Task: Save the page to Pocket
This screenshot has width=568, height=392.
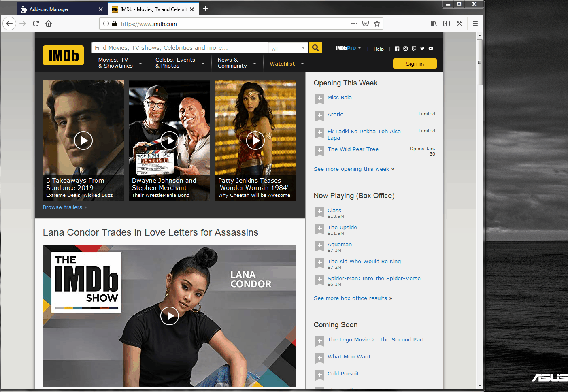Action: click(366, 23)
